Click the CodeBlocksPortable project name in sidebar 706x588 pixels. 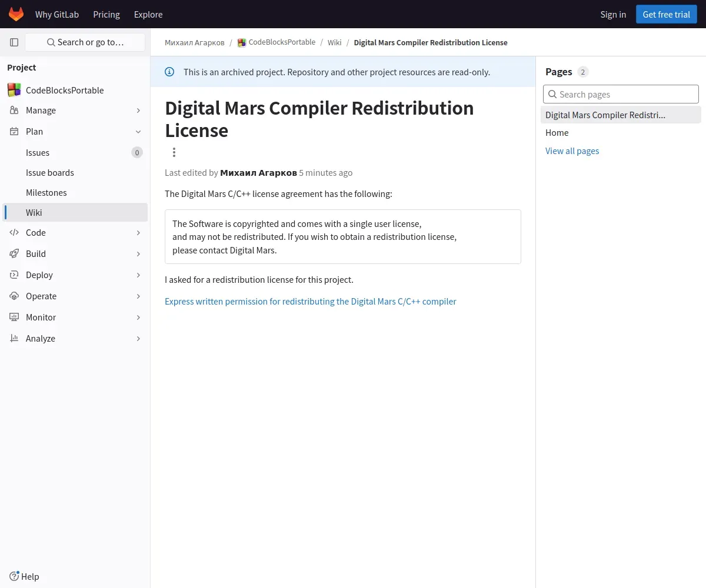[x=65, y=90]
